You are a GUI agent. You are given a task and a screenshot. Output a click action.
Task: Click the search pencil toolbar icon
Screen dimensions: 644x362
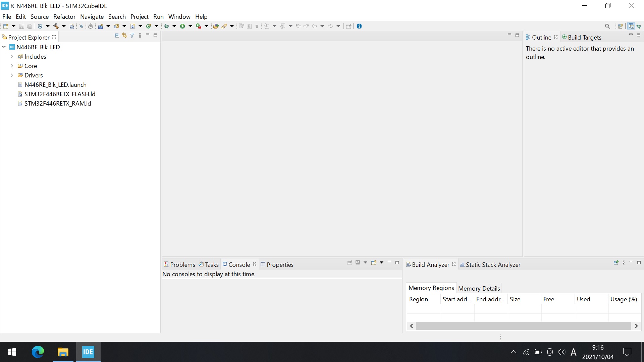click(224, 26)
